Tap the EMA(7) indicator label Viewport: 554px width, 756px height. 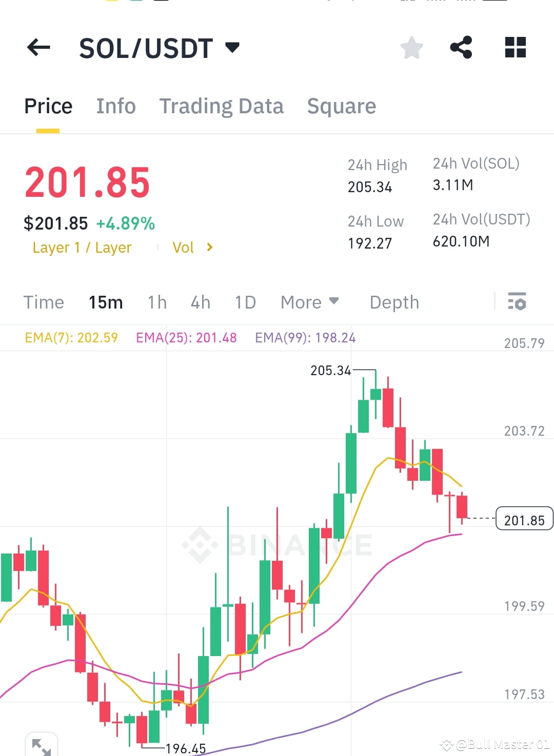(71, 338)
